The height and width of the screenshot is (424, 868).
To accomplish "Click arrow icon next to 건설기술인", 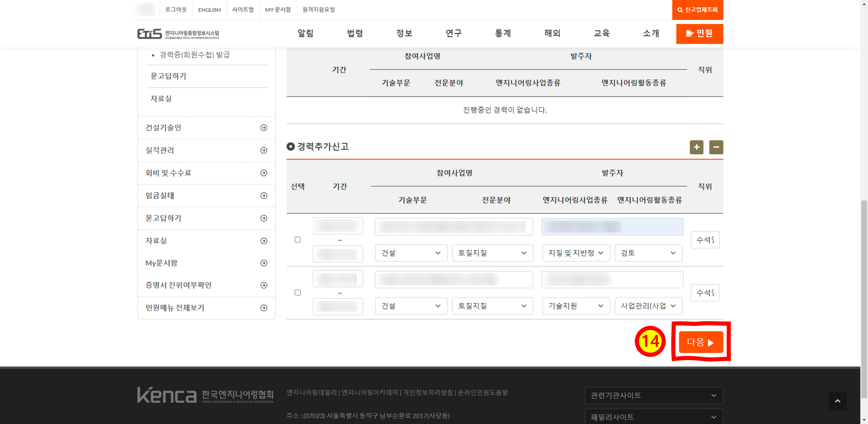I will [264, 128].
